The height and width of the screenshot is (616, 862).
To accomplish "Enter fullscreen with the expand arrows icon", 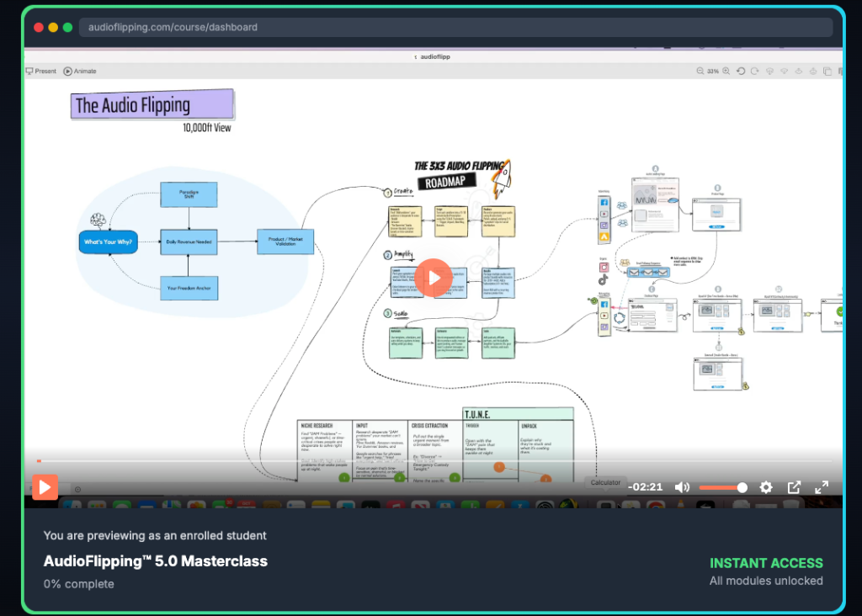I will pyautogui.click(x=822, y=486).
